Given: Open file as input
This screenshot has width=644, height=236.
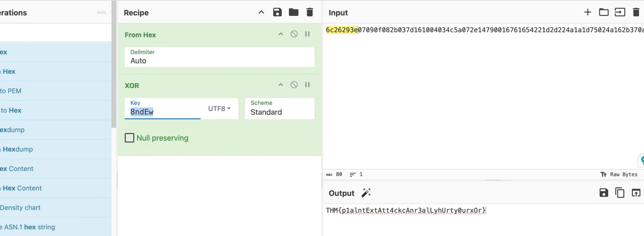Looking at the screenshot, I should click(x=620, y=13).
